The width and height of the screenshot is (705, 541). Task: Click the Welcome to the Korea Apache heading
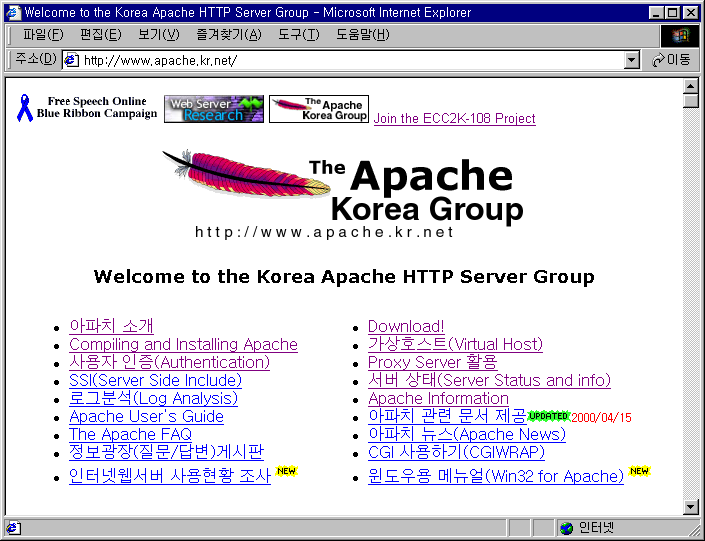[x=344, y=277]
